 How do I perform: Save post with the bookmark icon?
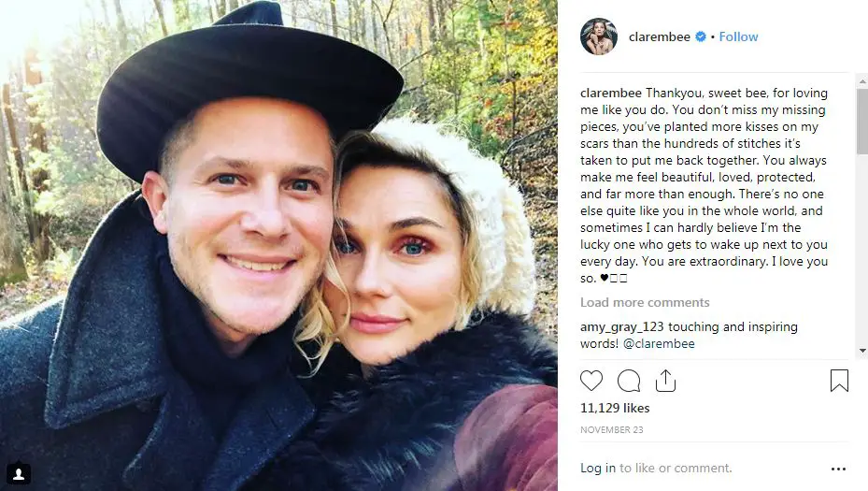point(839,381)
